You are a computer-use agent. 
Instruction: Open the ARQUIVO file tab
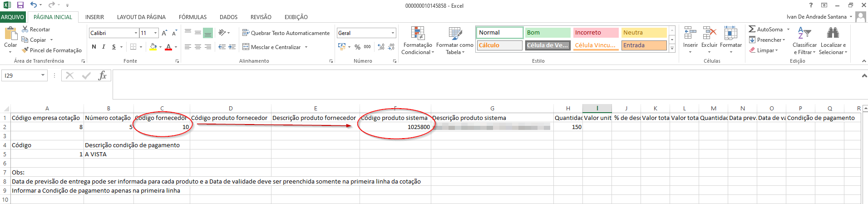(x=13, y=17)
